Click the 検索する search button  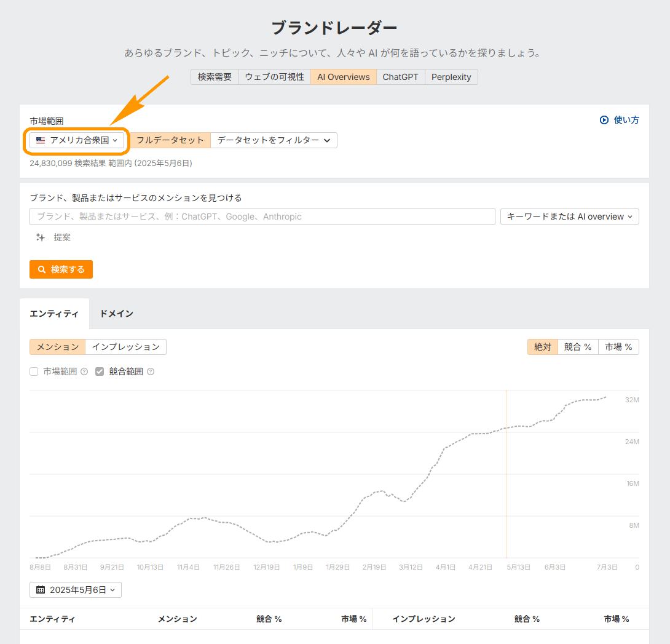coord(61,269)
